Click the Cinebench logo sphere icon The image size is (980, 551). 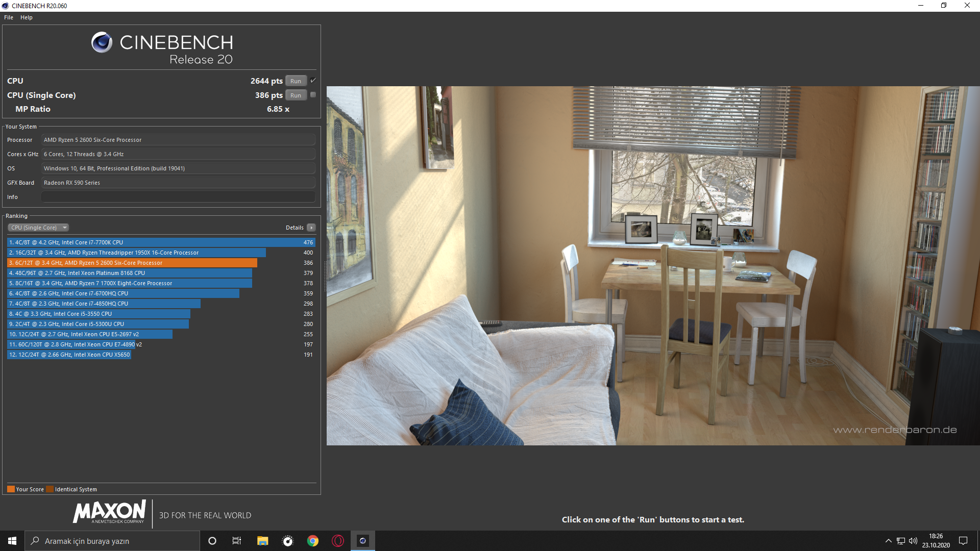[102, 42]
